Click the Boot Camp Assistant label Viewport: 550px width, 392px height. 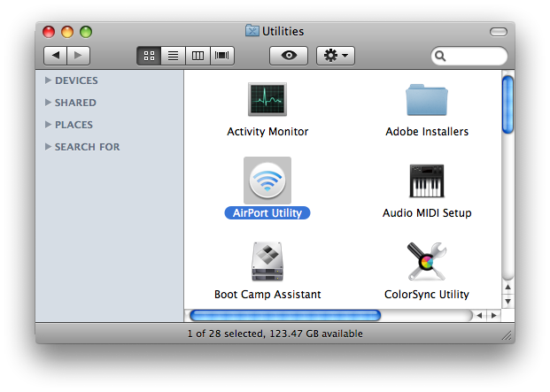pyautogui.click(x=267, y=295)
